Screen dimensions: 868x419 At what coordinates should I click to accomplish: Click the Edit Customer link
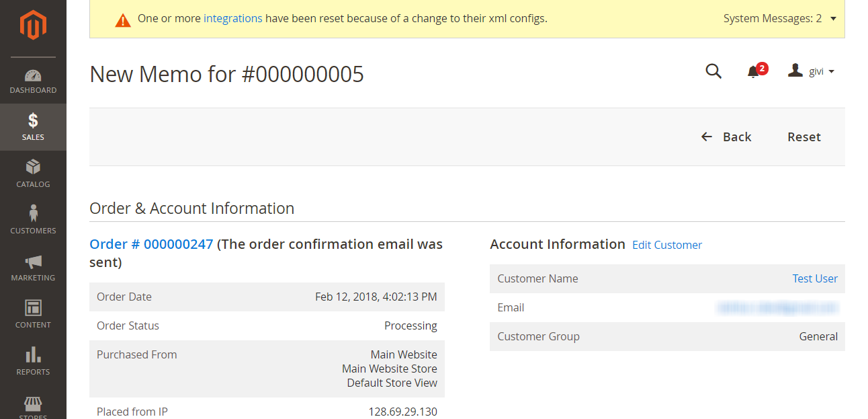click(667, 245)
